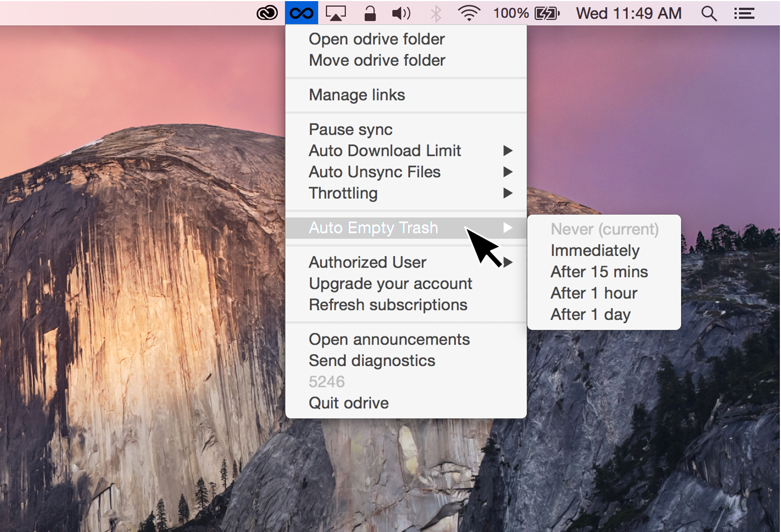Click the Bluetooth status icon
The width and height of the screenshot is (781, 532).
click(x=436, y=13)
